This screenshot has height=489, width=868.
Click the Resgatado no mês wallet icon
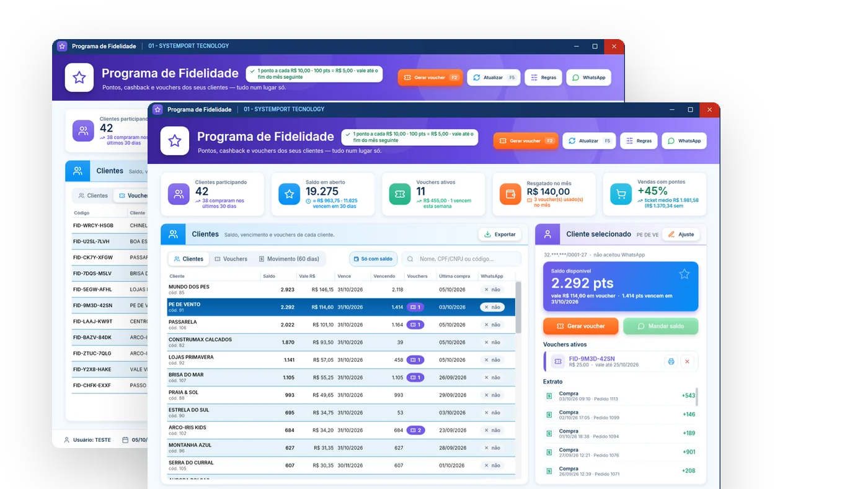[510, 194]
